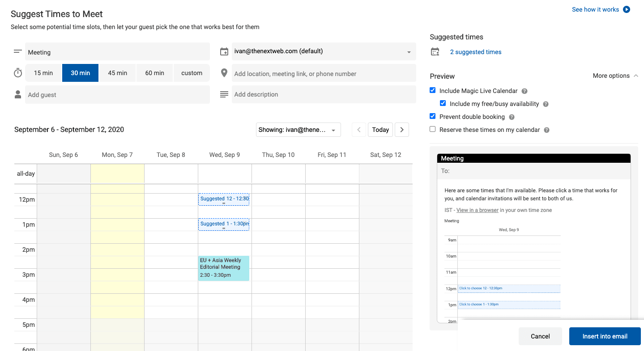Viewport: 644px width, 351px height.
Task: Click the Add guest input field
Action: coord(117,95)
